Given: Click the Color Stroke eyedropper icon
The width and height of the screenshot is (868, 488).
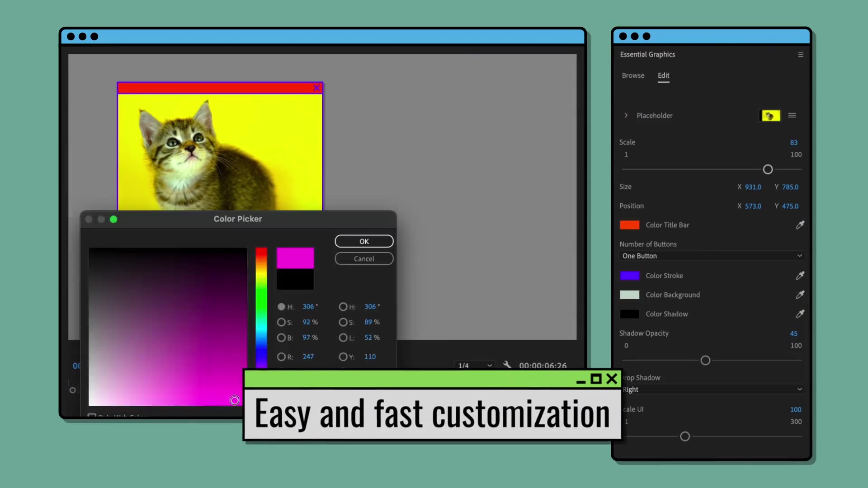Looking at the screenshot, I should 799,275.
